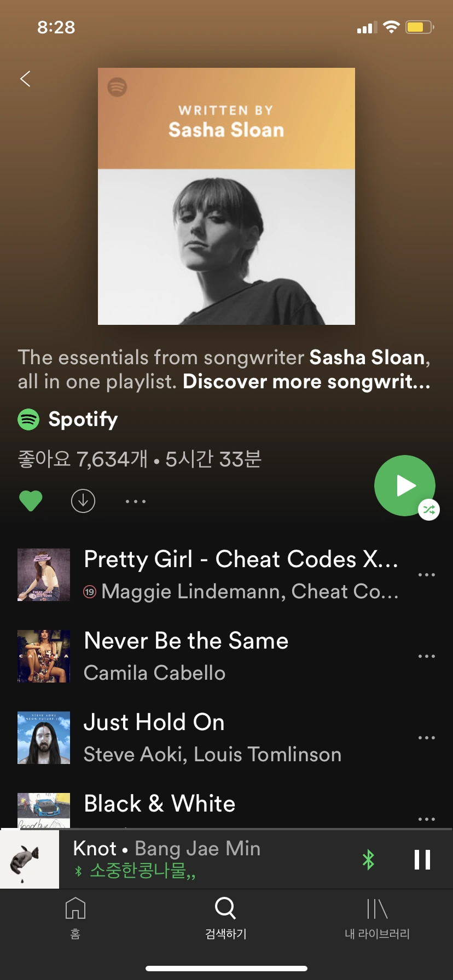Open more options for Black & White
The width and height of the screenshot is (453, 980).
tap(427, 819)
